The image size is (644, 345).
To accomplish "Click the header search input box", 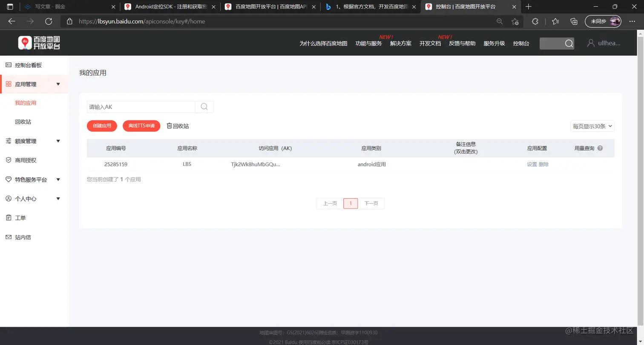I will [552, 43].
